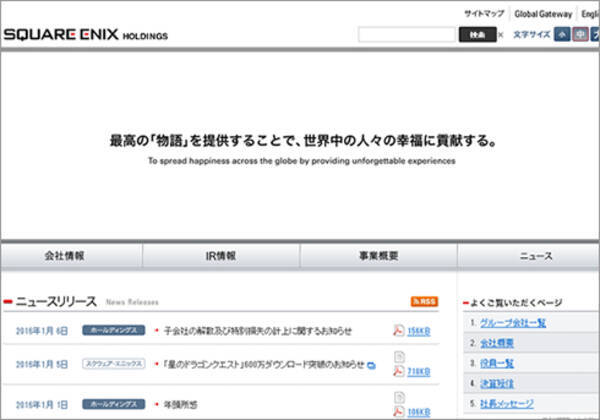Viewport: 600px width, 420px height.
Task: Click the 2016年1月5日 date text
Action: 42,364
